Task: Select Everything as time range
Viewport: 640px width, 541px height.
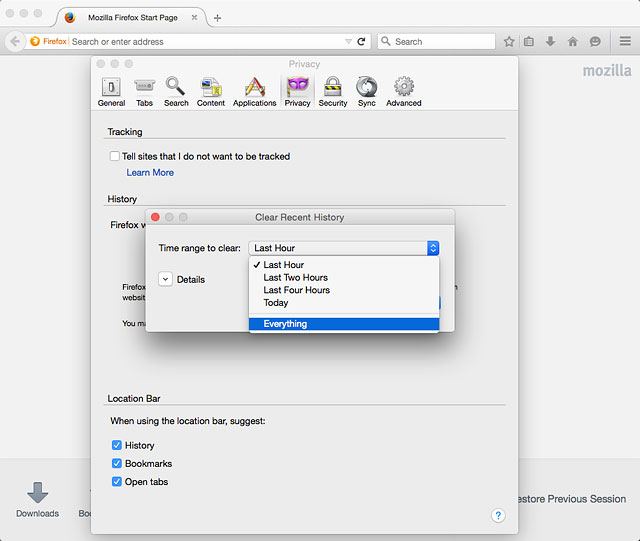Action: click(344, 324)
